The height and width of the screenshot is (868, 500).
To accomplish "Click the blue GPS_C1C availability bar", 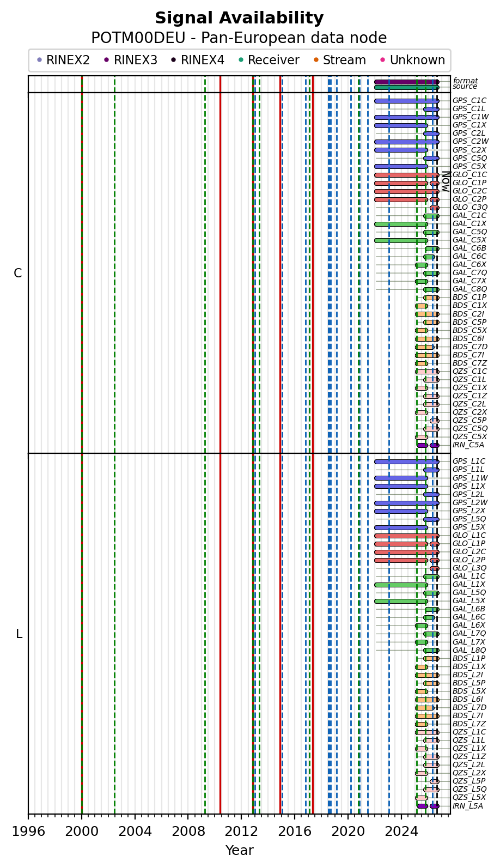I will [407, 101].
